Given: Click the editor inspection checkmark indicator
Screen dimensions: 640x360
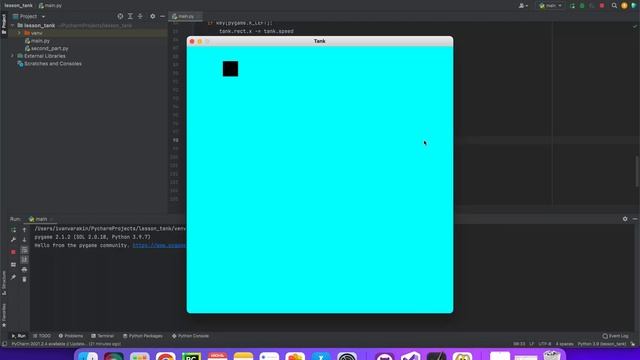Looking at the screenshot, I should coord(635,26).
